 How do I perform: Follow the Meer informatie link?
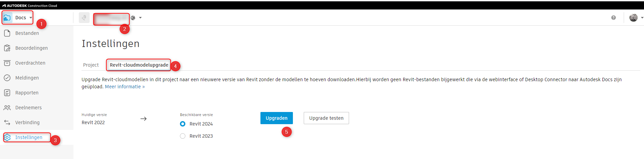125,87
